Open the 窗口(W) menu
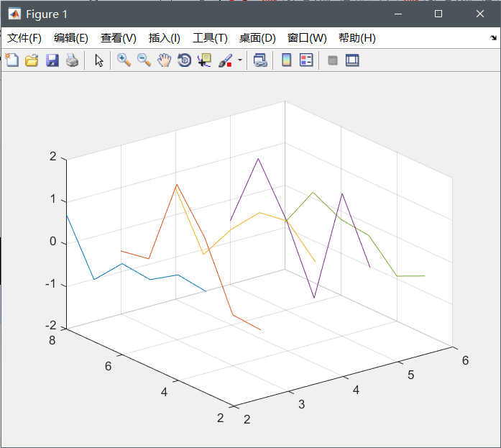This screenshot has height=448, width=501. point(307,38)
